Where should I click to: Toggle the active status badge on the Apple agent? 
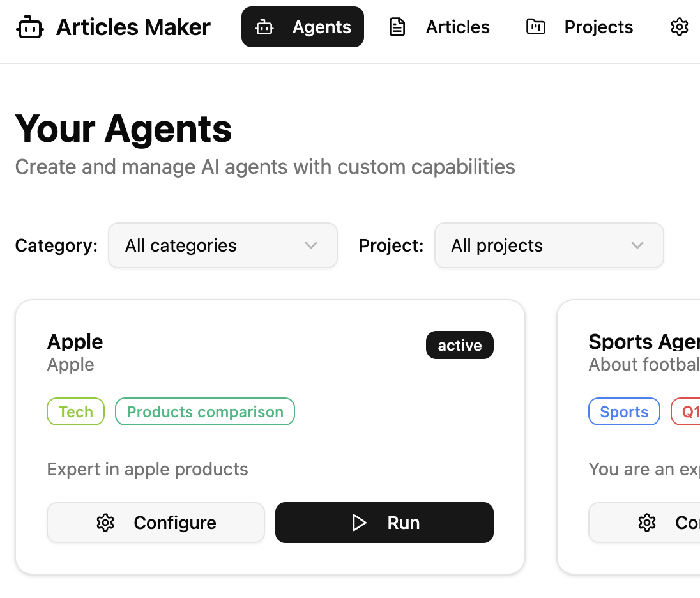pos(459,345)
